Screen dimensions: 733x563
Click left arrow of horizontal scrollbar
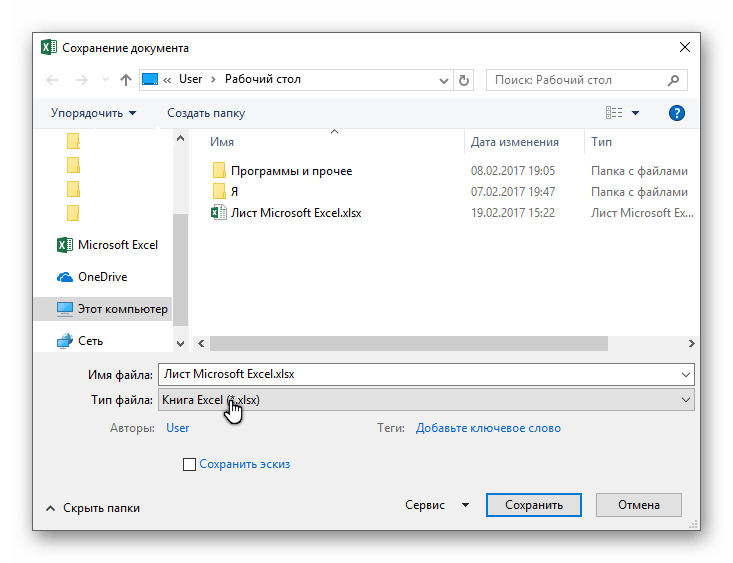pyautogui.click(x=201, y=344)
